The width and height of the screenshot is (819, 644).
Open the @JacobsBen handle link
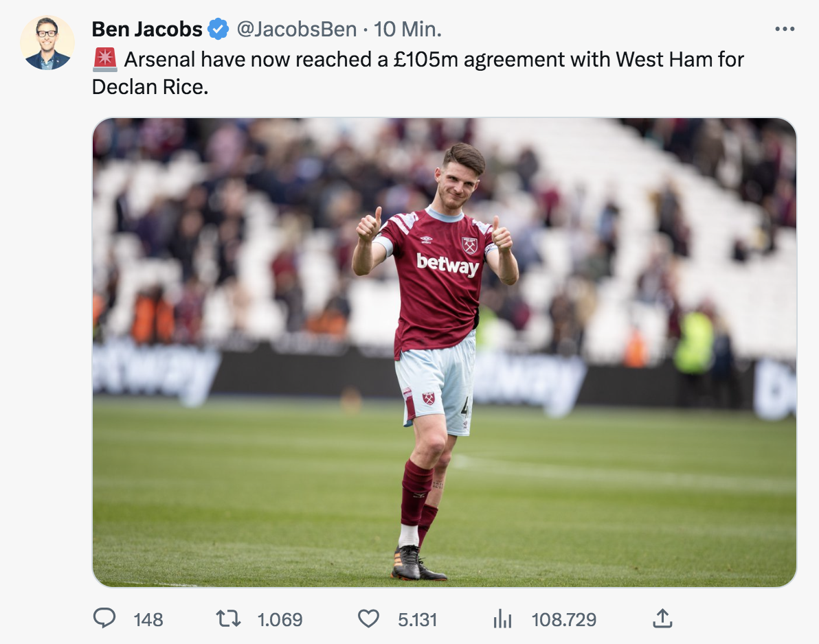point(296,30)
